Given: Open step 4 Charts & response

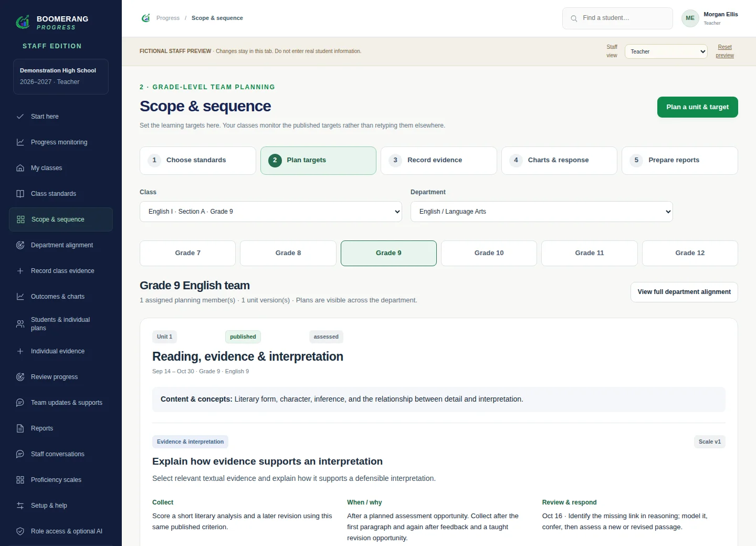Looking at the screenshot, I should [x=559, y=161].
